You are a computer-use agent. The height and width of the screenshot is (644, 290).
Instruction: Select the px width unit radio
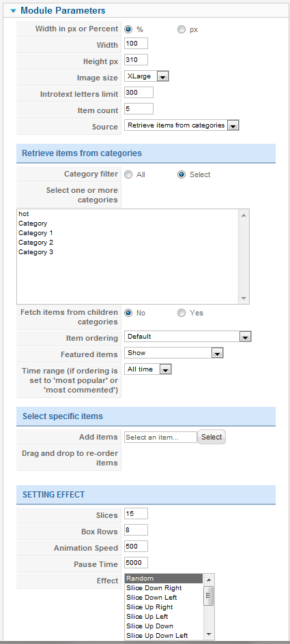coord(181,29)
